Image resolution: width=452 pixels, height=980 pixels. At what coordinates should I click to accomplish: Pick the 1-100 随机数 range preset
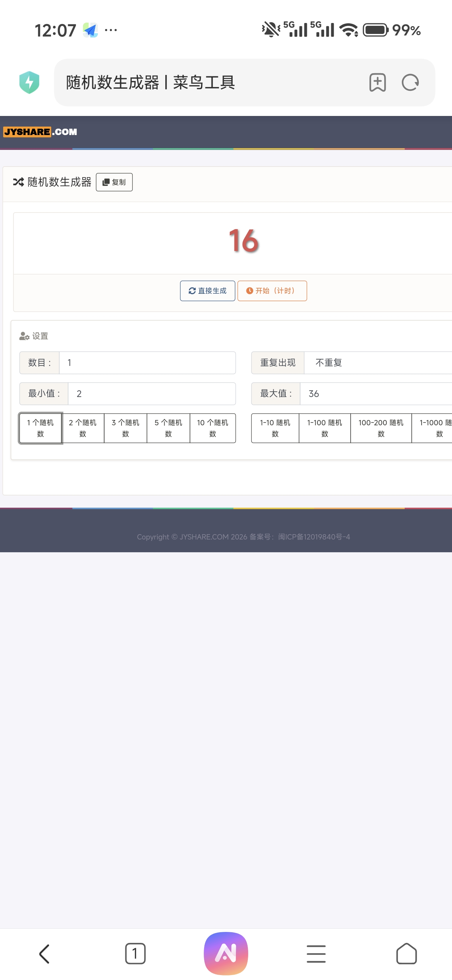(x=324, y=428)
